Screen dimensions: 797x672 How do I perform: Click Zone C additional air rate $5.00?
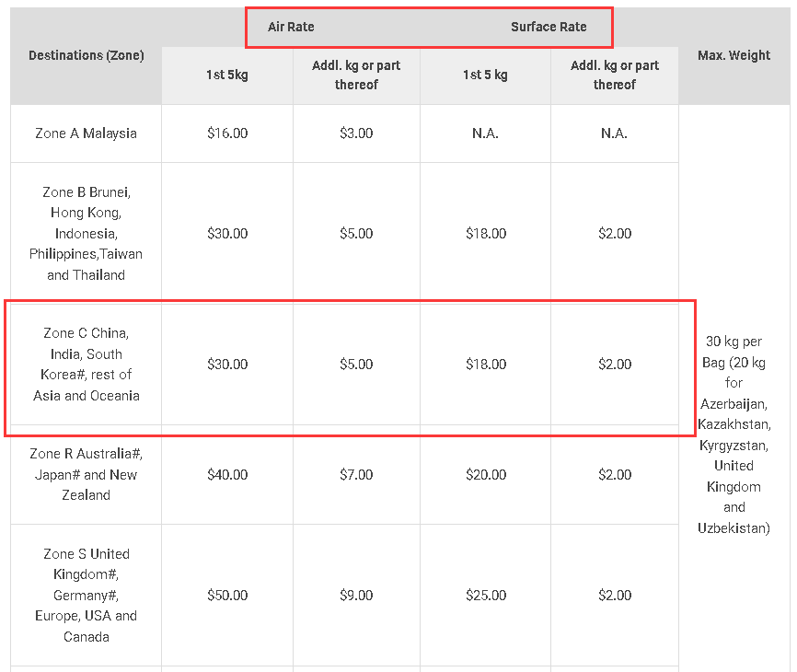click(x=356, y=364)
